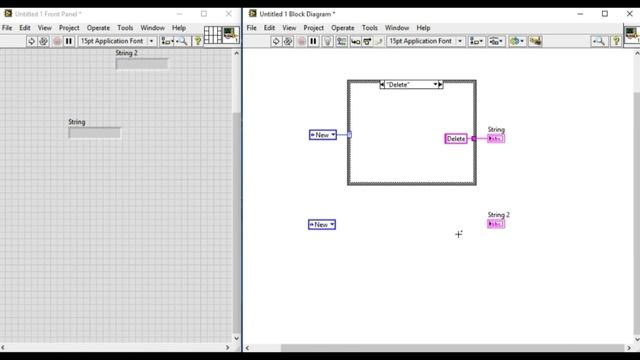The width and height of the screenshot is (640, 360).
Task: Show Context Help in Front Panel toolbar
Action: 198,41
